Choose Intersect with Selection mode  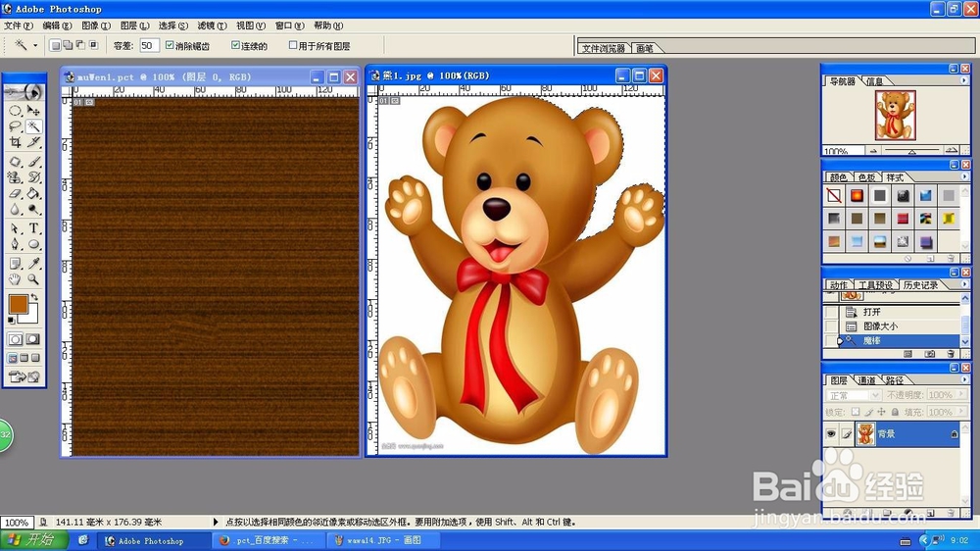coord(94,45)
